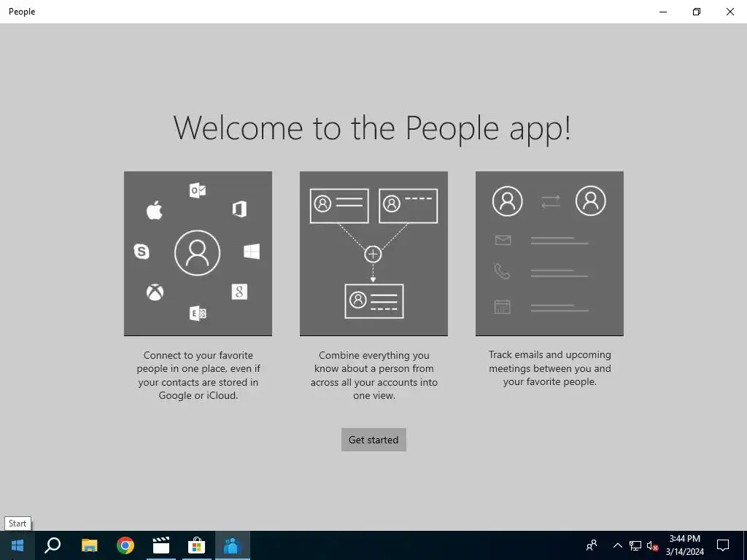Screen dimensions: 747x560
Task: Show hidden system tray icons
Action: click(x=617, y=545)
